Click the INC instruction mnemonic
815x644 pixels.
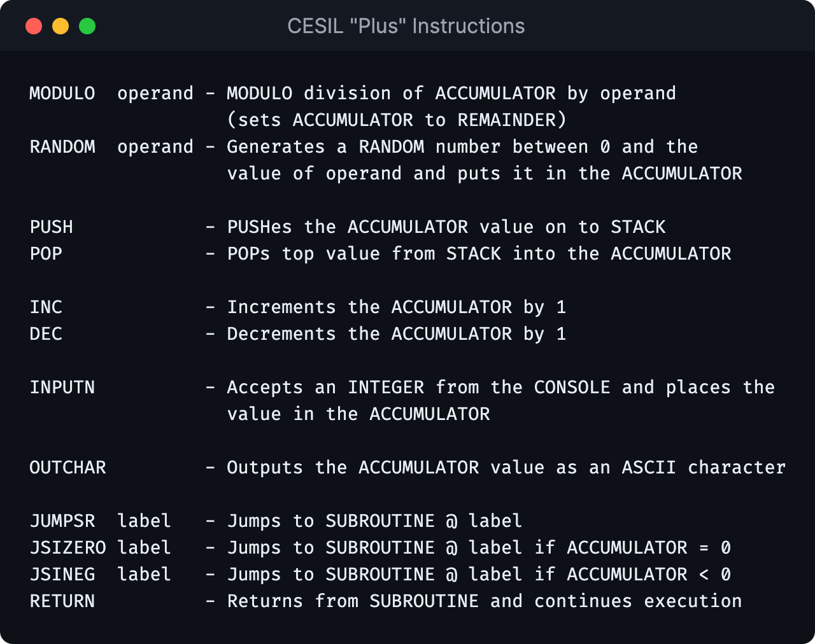pyautogui.click(x=45, y=307)
